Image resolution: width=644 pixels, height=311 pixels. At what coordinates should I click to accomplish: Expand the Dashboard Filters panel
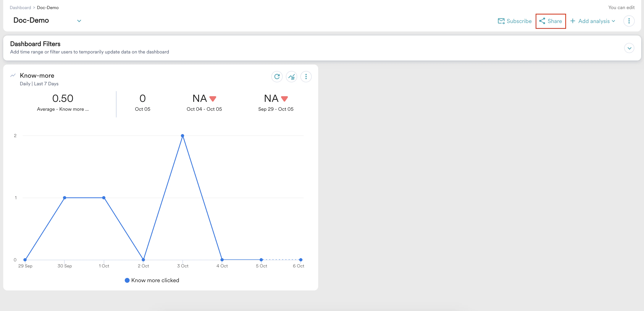point(629,48)
